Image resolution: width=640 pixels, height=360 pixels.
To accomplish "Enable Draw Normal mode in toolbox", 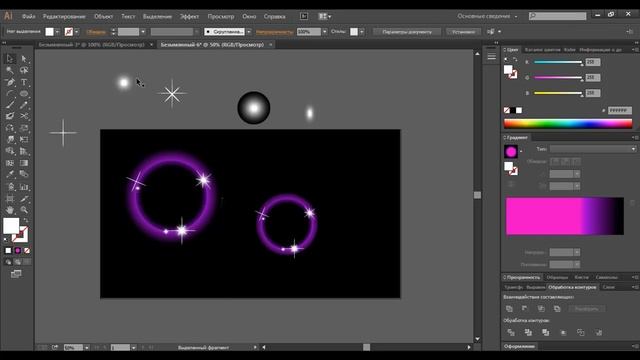I will coord(8,262).
